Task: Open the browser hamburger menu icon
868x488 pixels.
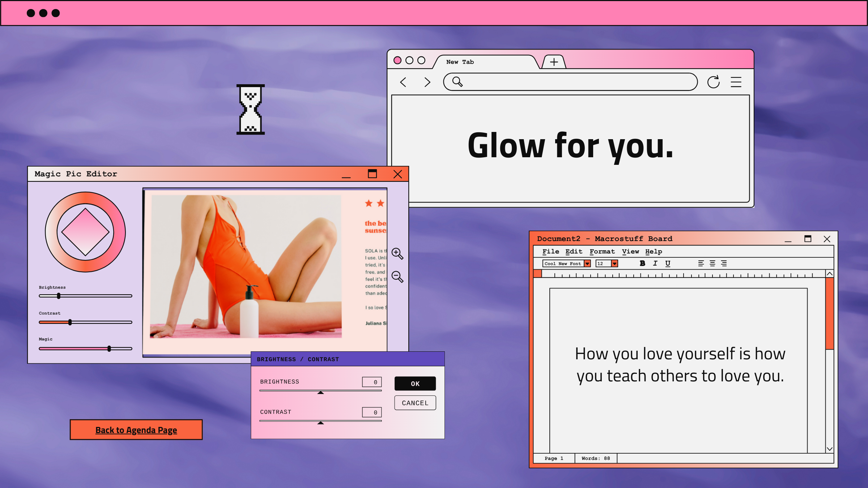Action: tap(736, 82)
